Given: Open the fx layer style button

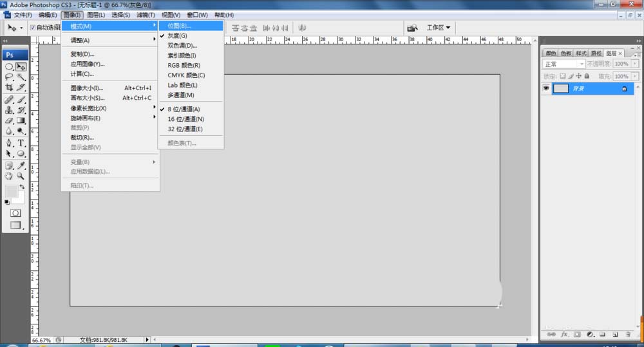Looking at the screenshot, I should (x=563, y=335).
